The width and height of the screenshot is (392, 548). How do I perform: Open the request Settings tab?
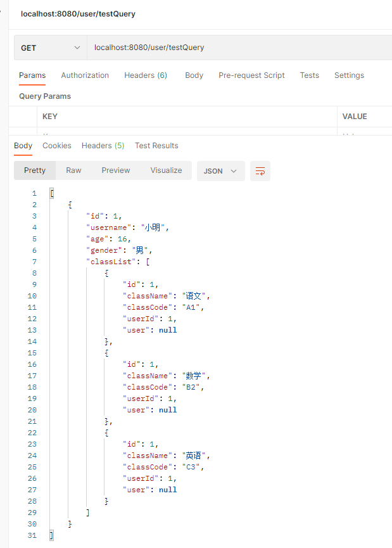pos(349,75)
